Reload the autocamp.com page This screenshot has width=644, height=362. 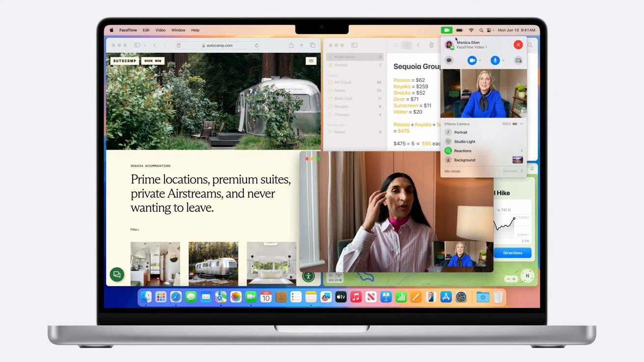point(256,45)
